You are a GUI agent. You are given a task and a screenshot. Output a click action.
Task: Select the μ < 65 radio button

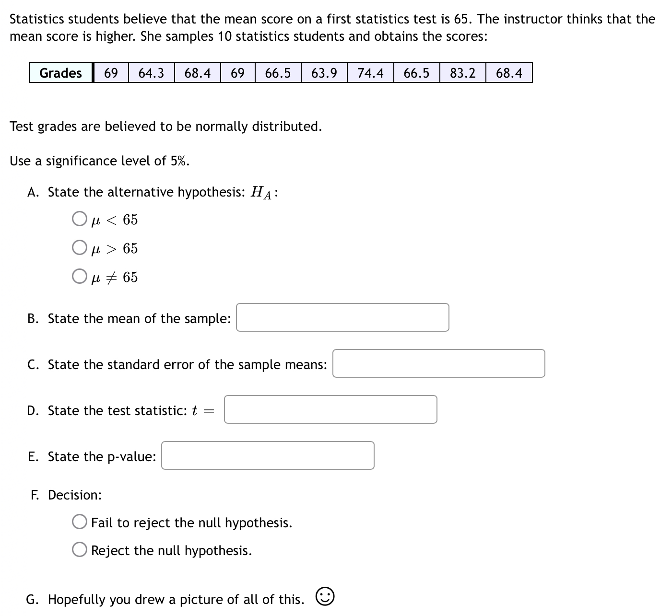coord(80,219)
